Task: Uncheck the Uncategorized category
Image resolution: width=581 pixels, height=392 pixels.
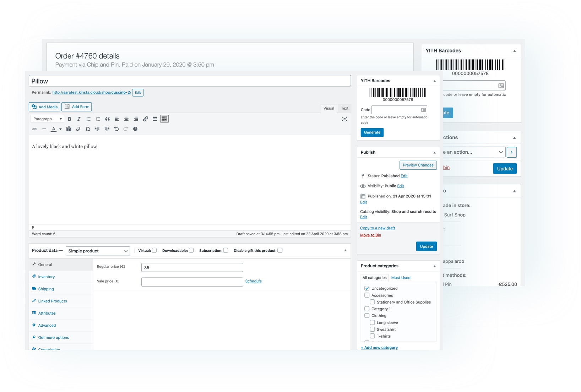Action: [x=367, y=288]
